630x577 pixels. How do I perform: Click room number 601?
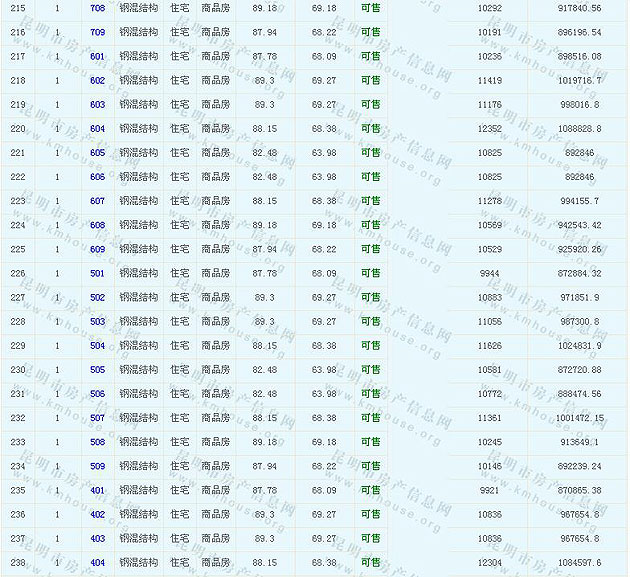pos(97,56)
